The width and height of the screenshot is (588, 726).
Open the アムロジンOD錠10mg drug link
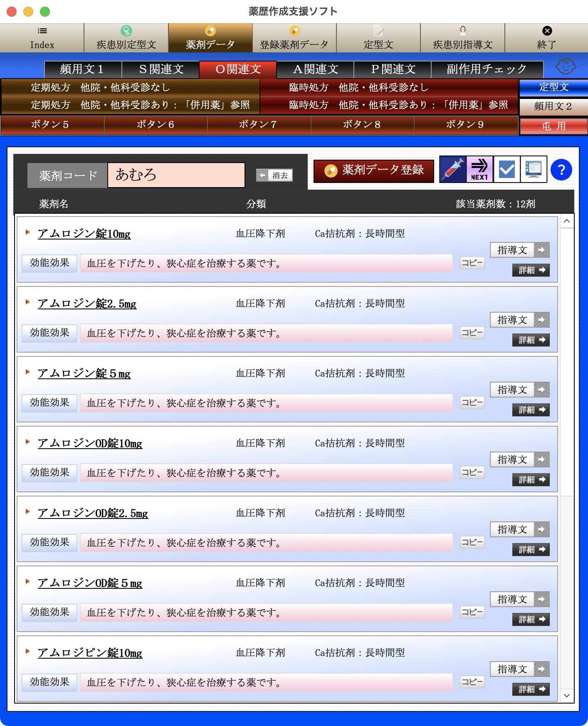(x=90, y=443)
